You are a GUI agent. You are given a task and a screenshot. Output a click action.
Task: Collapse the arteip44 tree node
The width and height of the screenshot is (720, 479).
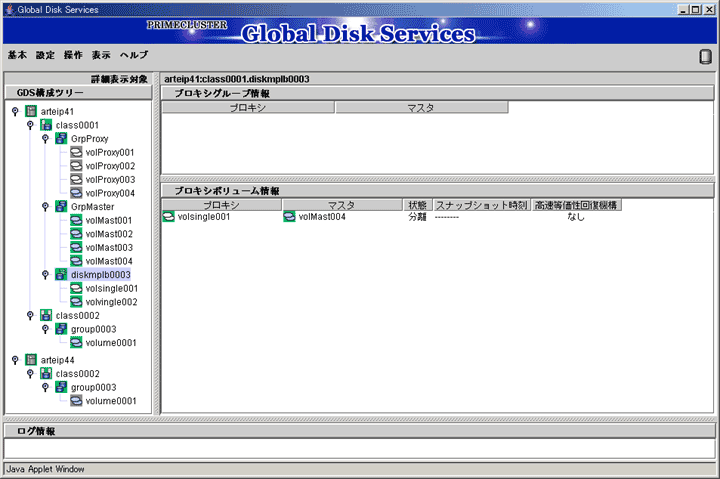tap(15, 360)
